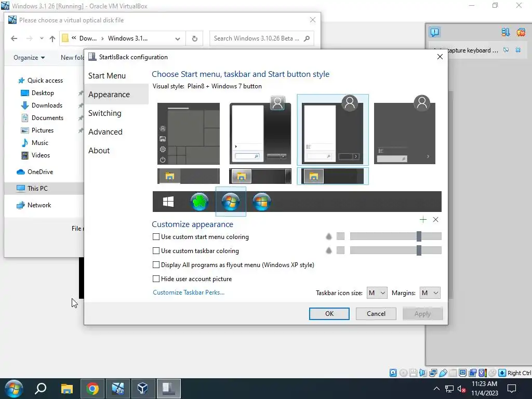Open the Windows 3.1 VM taskbar icon
The image size is (532, 399).
(118, 389)
